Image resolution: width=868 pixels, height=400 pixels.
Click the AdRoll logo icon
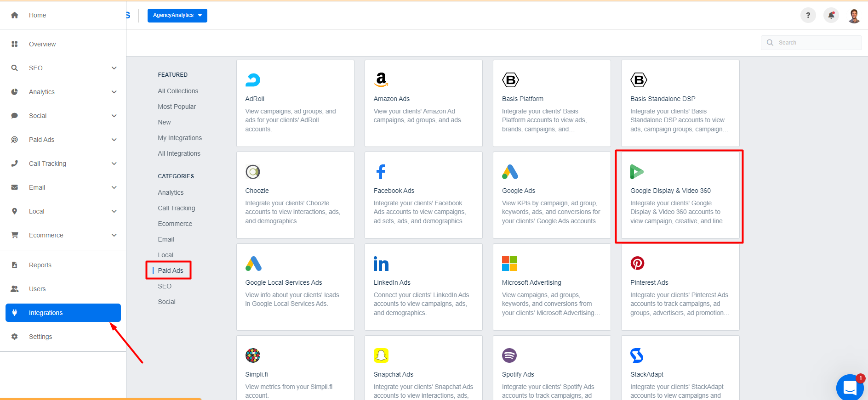point(253,80)
